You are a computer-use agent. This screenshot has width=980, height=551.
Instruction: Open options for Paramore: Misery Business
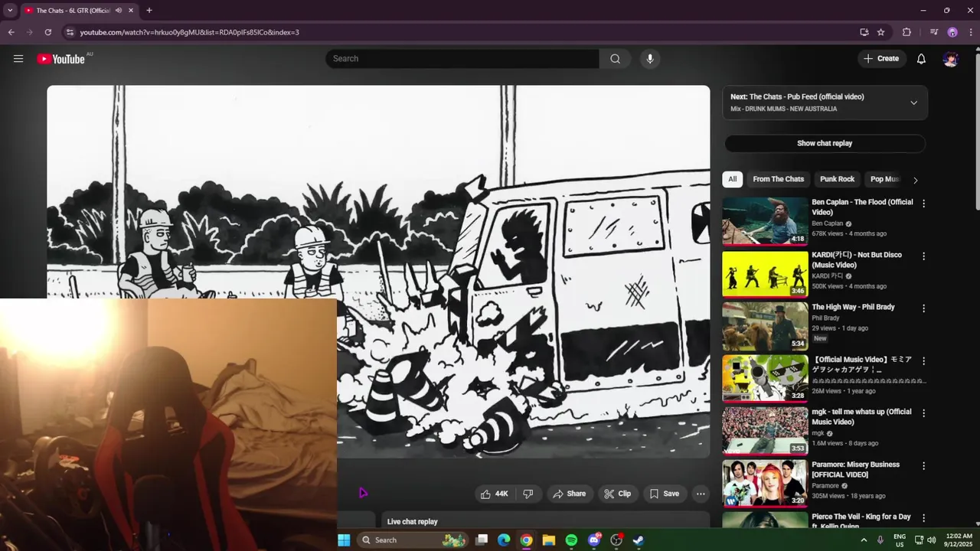coord(923,466)
